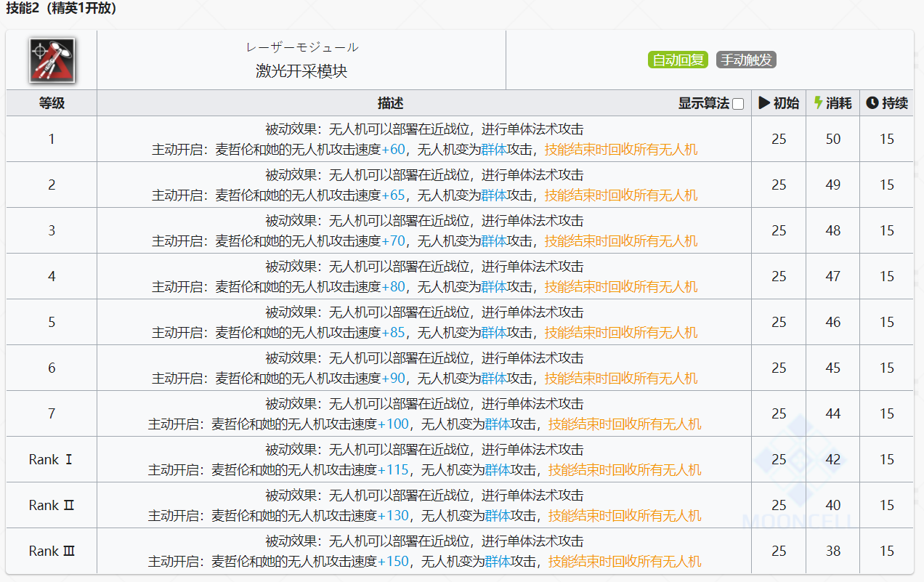The width and height of the screenshot is (924, 582).
Task: Click the laser mining module skill icon
Action: (52, 60)
